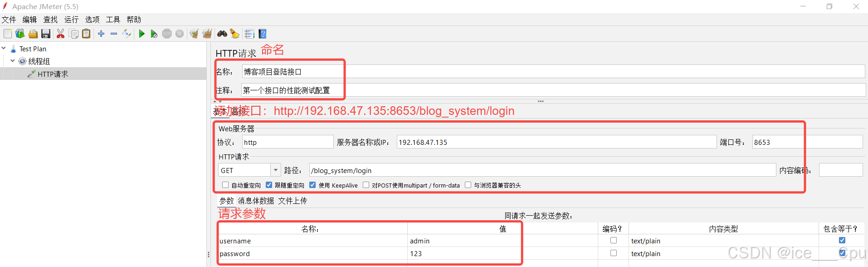The width and height of the screenshot is (868, 267).
Task: Click the server IP field 192.168.47.135
Action: 556,142
